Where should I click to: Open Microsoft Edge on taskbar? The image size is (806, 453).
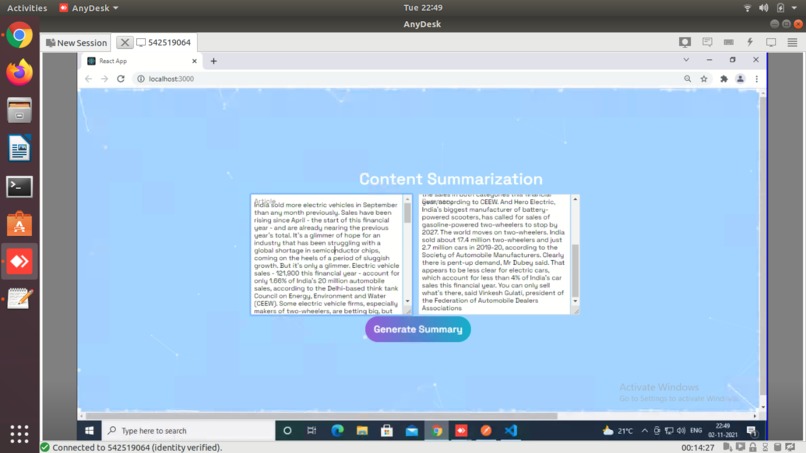point(337,430)
